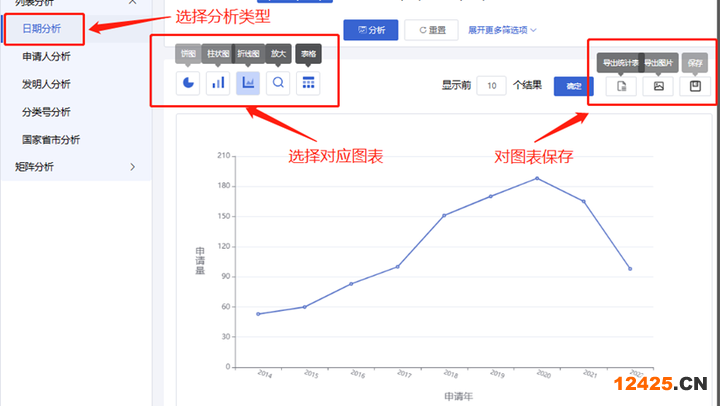Collapse the 列表分析 section
Screen dimensions: 720x406
click(x=133, y=3)
